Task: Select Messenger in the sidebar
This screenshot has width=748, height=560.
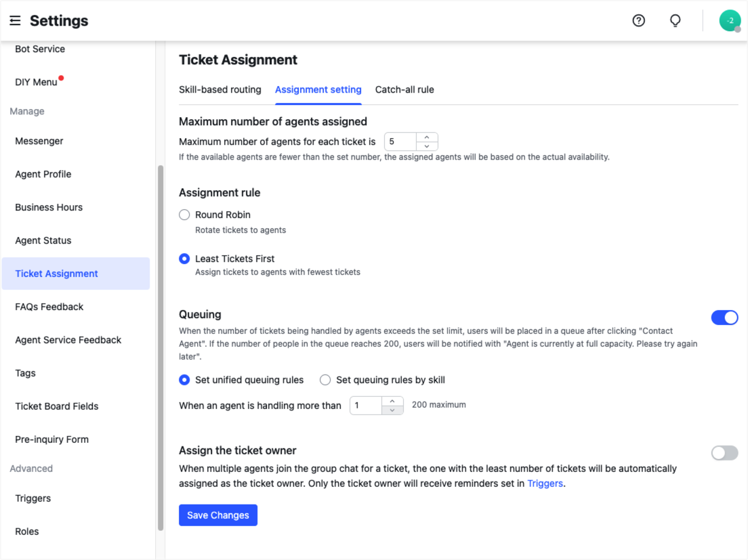Action: [39, 141]
